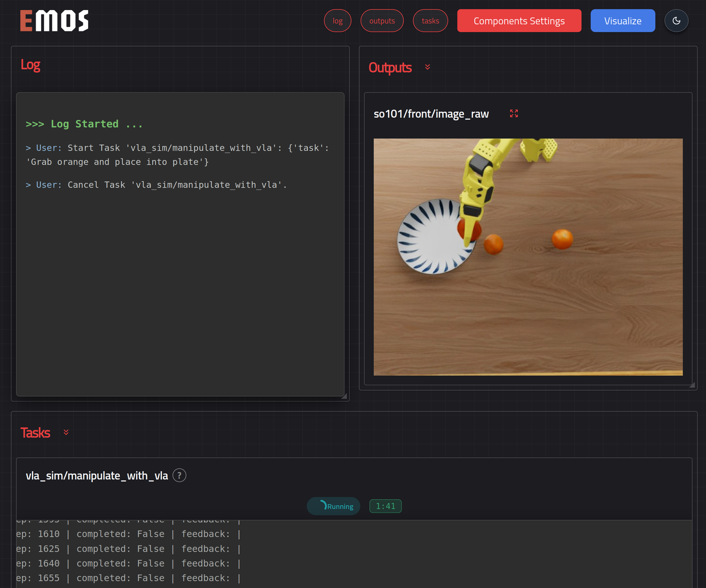Viewport: 706px width, 588px height.
Task: Expand so101/front/image_raw to fullscreen
Action: pyautogui.click(x=514, y=113)
